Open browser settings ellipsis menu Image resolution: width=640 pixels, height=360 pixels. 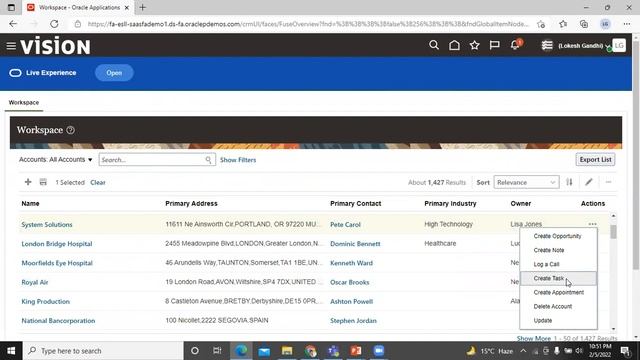(x=627, y=24)
